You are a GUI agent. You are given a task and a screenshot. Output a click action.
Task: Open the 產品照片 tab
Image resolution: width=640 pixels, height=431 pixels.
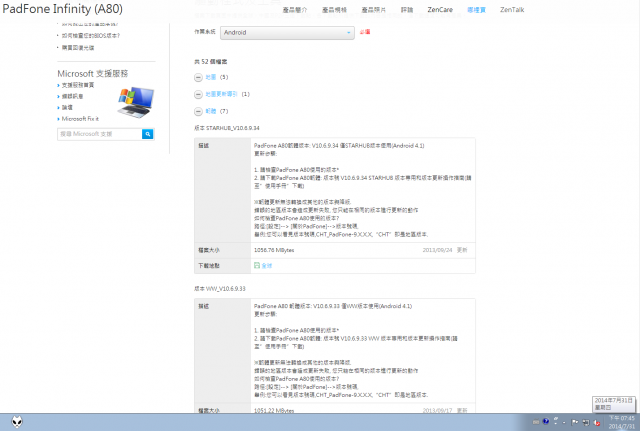click(x=373, y=10)
